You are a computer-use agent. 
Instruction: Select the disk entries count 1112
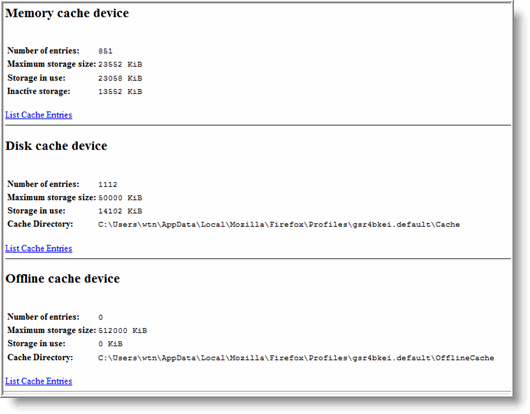[107, 185]
